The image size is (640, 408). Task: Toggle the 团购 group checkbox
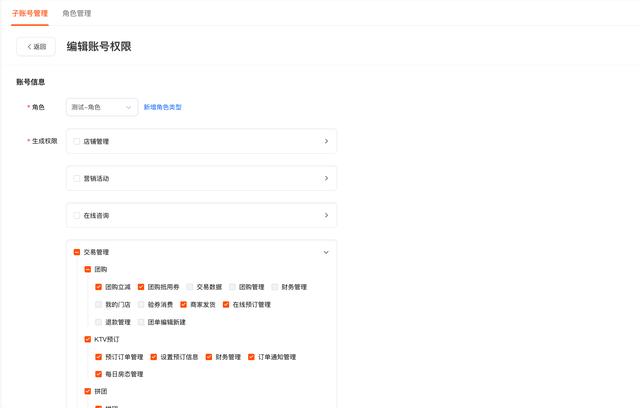pyautogui.click(x=87, y=269)
